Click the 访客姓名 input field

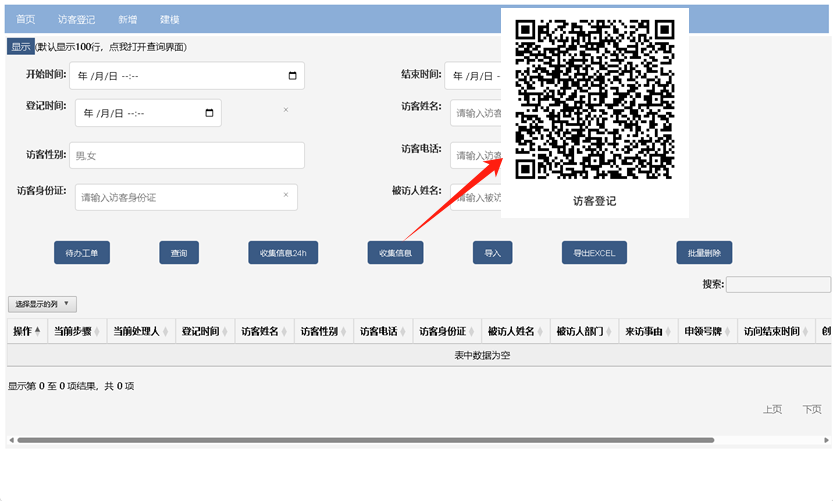point(476,113)
